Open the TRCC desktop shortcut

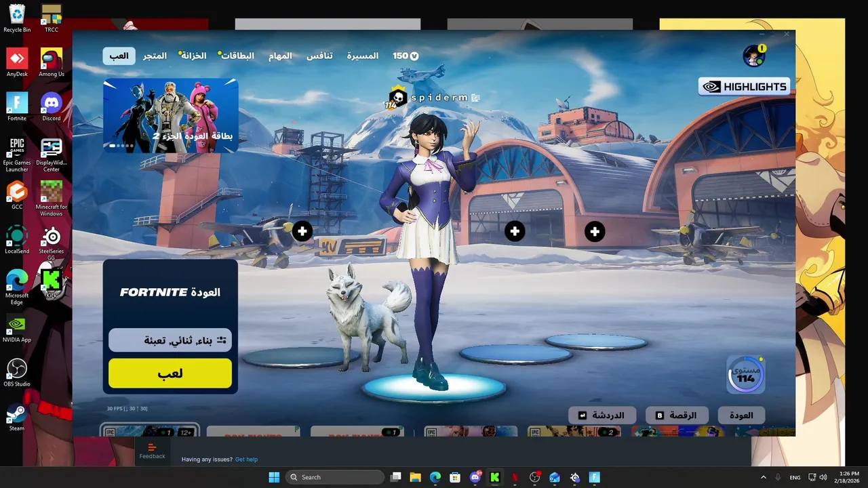click(52, 18)
